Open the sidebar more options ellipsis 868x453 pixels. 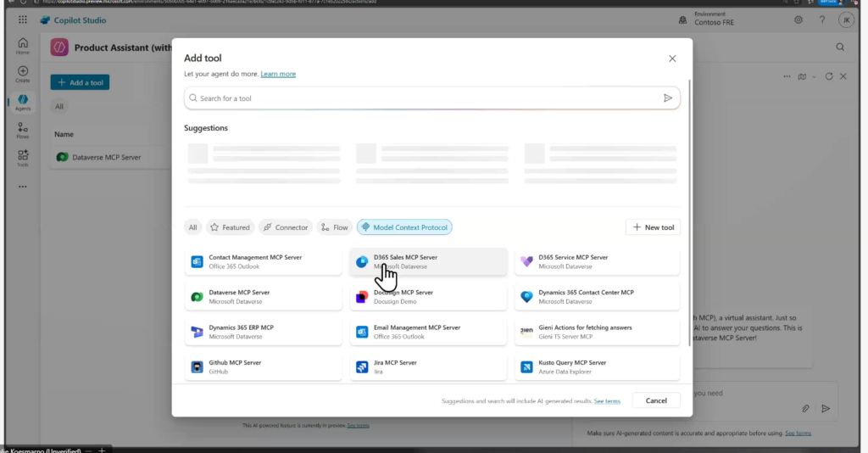point(23,187)
